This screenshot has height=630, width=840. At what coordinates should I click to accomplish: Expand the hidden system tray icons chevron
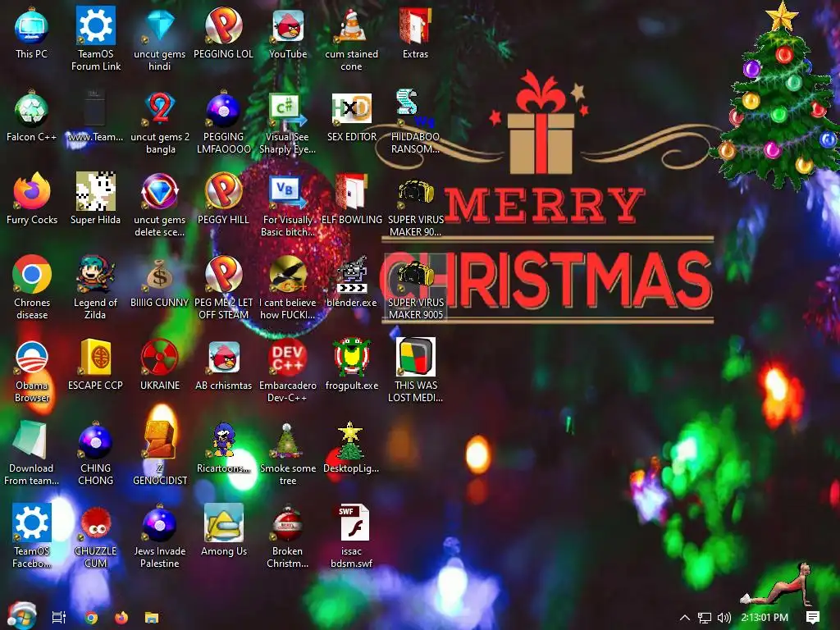point(685,618)
